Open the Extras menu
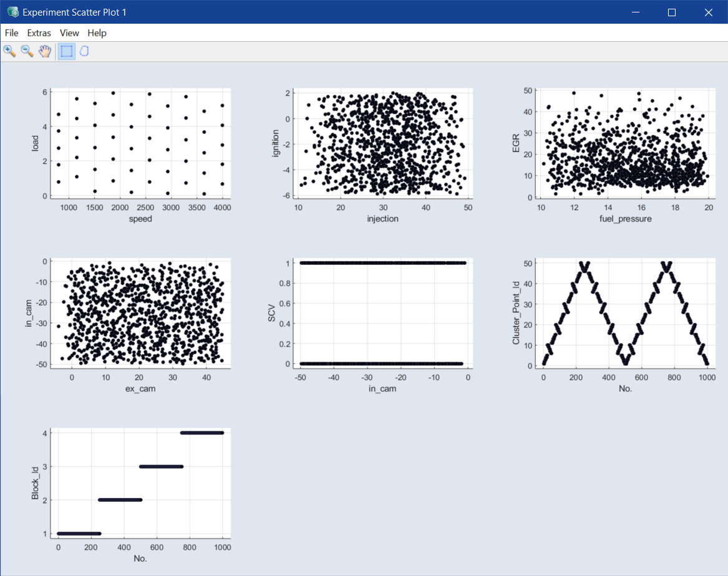The image size is (728, 576). [x=39, y=33]
